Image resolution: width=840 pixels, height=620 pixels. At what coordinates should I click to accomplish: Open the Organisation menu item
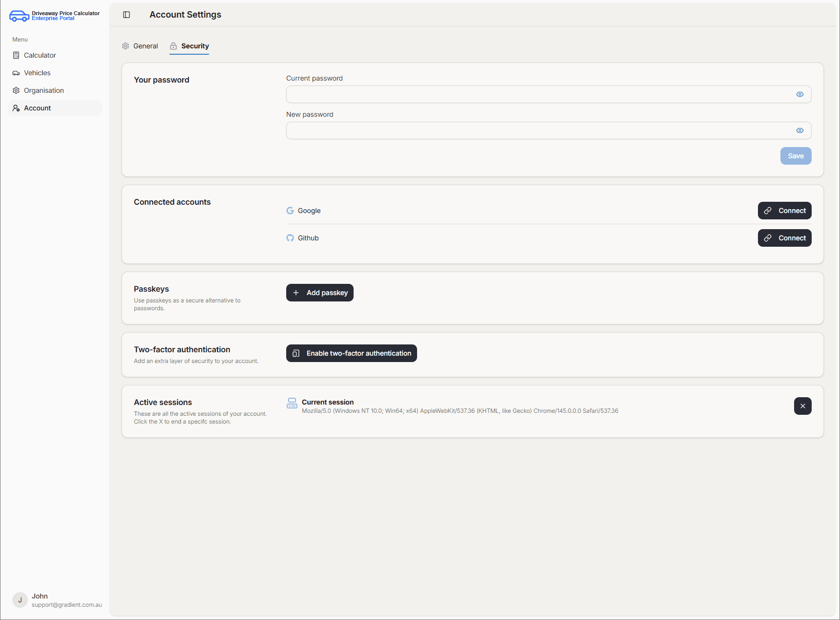click(43, 90)
